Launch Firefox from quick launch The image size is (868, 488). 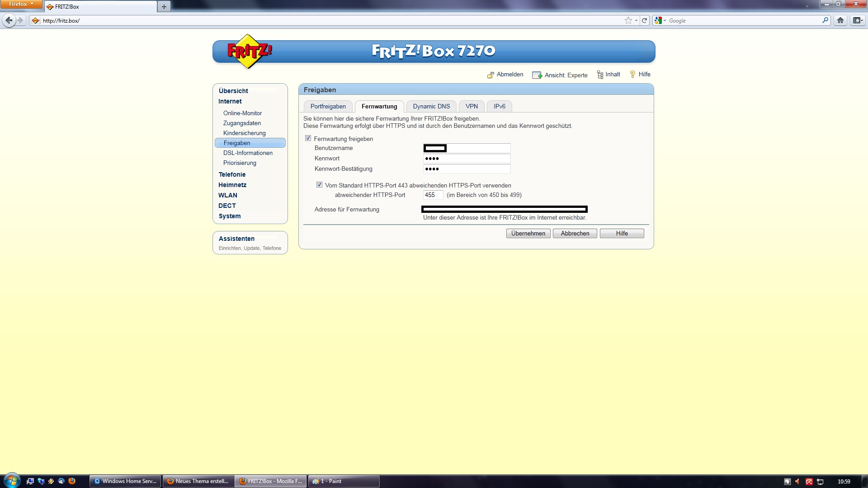pyautogui.click(x=72, y=481)
